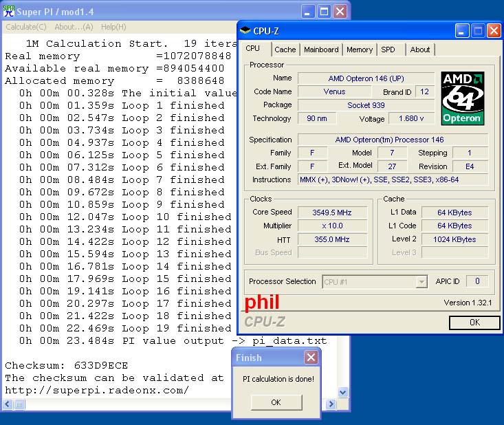Click the Package value Socket 939
Image resolution: width=504 pixels, height=425 pixels.
click(366, 105)
